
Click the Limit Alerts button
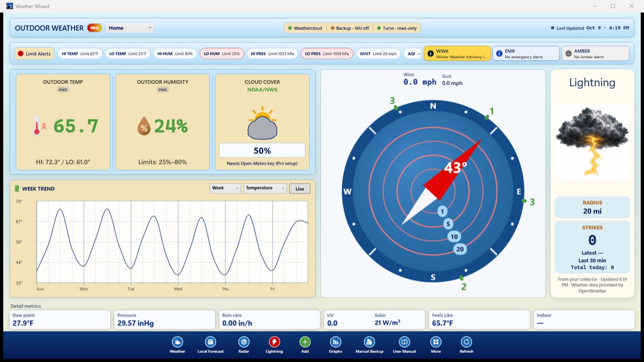click(x=34, y=54)
